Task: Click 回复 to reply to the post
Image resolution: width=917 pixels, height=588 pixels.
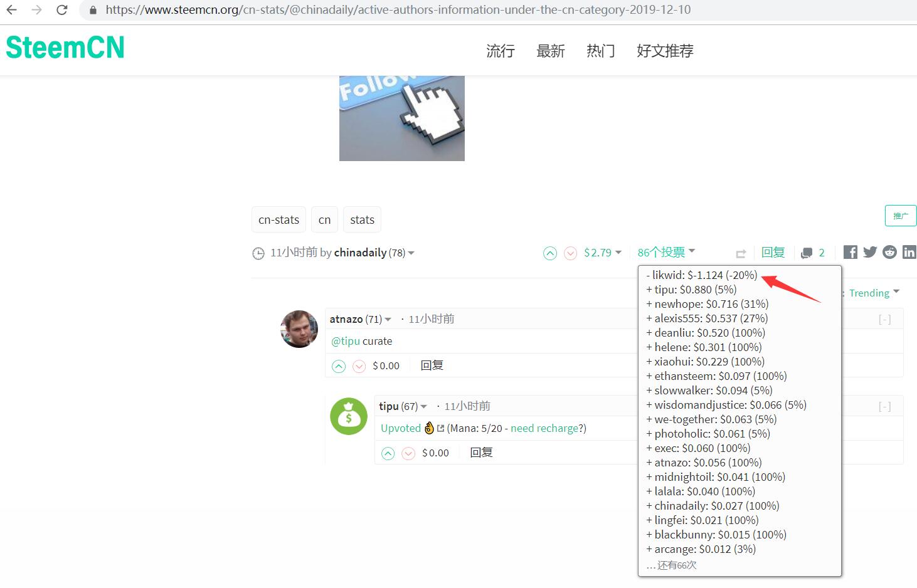Action: click(x=773, y=252)
